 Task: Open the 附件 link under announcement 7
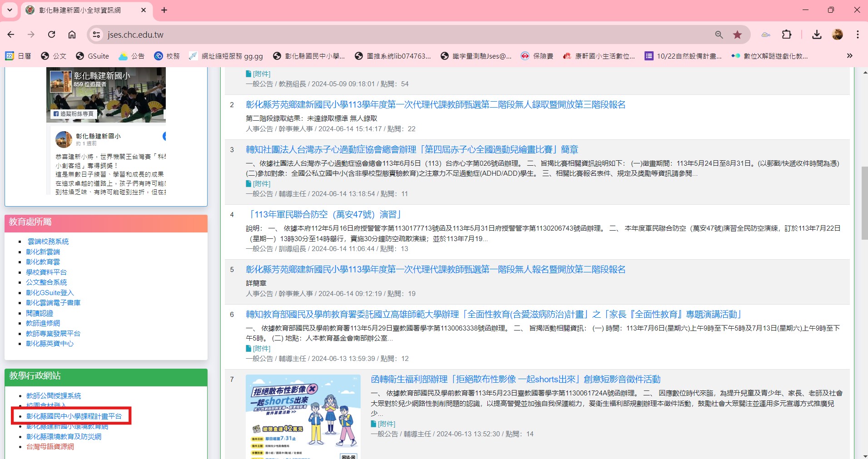tap(383, 424)
